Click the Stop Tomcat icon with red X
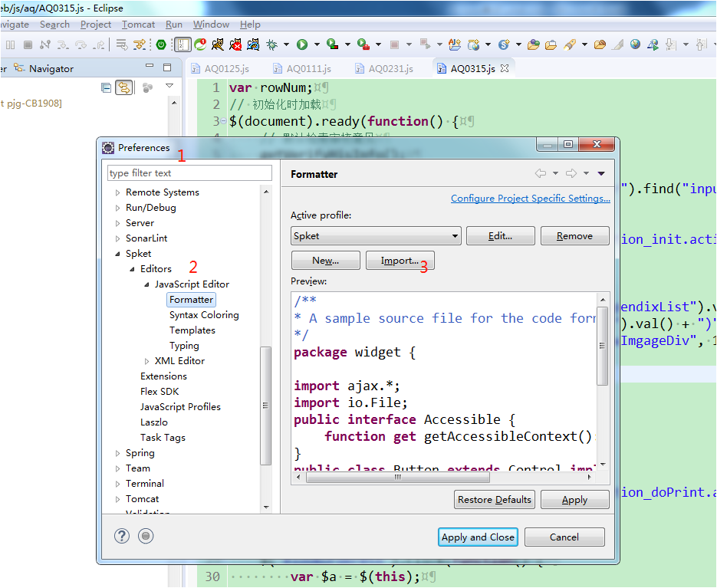Viewport: 717px width, 588px height. click(235, 44)
